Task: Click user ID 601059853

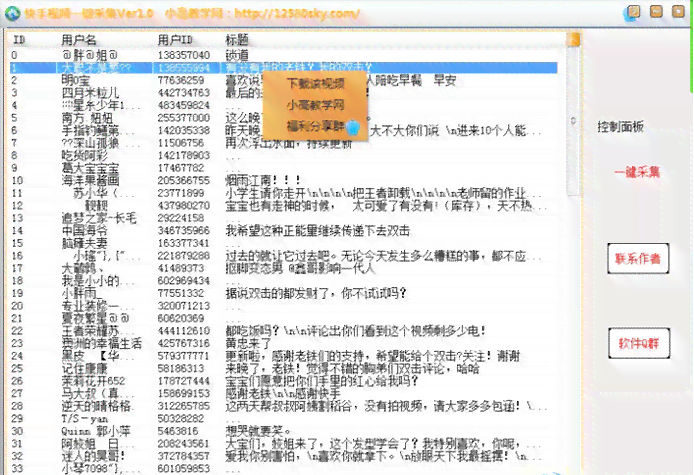Action: [184, 468]
